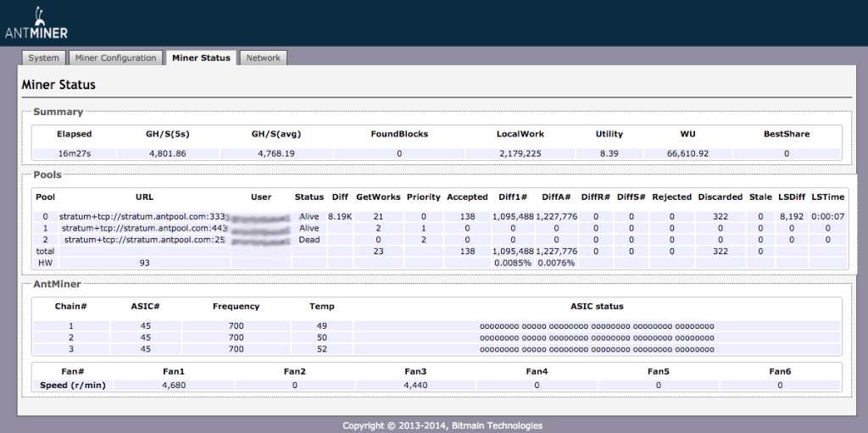
Task: Click the Temp value 49 for chain 1
Action: point(321,326)
